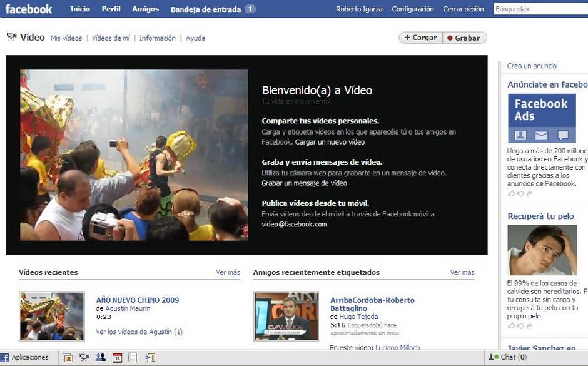
Task: Click share arrow under Facebook Ads advert
Action: 529,193
